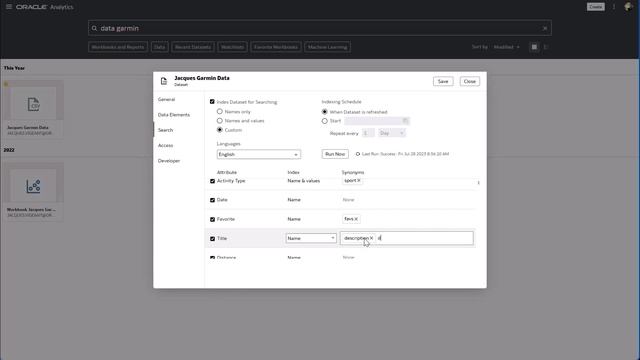Clear the search box with X
The height and width of the screenshot is (360, 640).
click(x=544, y=28)
